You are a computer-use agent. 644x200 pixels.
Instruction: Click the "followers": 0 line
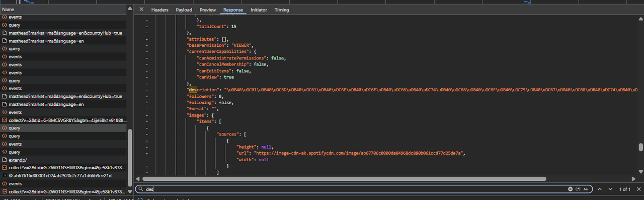tap(205, 96)
